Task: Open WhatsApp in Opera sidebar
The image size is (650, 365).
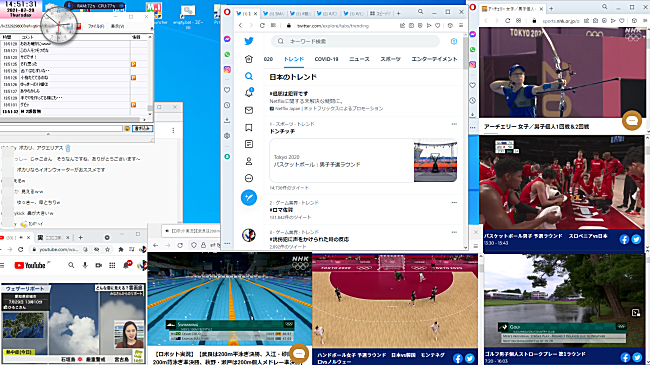Action: coord(227,54)
